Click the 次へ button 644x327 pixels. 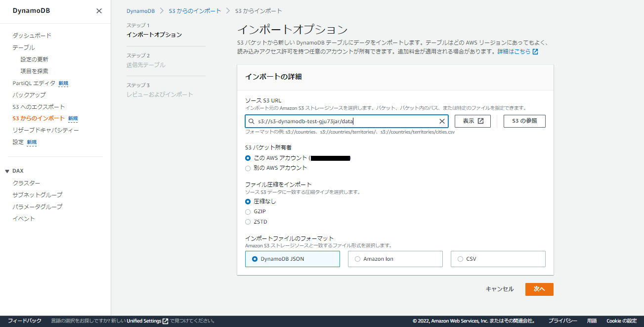(x=539, y=289)
